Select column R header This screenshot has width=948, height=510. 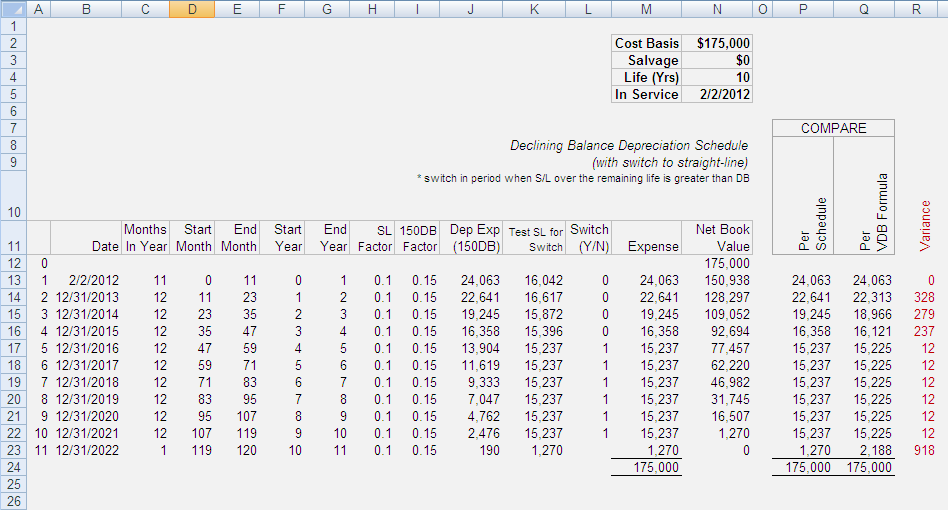point(917,9)
